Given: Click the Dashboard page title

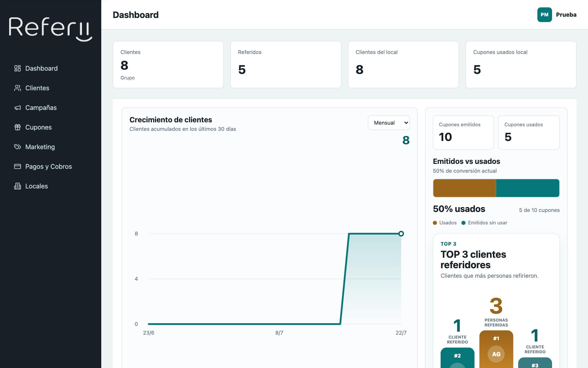Looking at the screenshot, I should [x=136, y=15].
